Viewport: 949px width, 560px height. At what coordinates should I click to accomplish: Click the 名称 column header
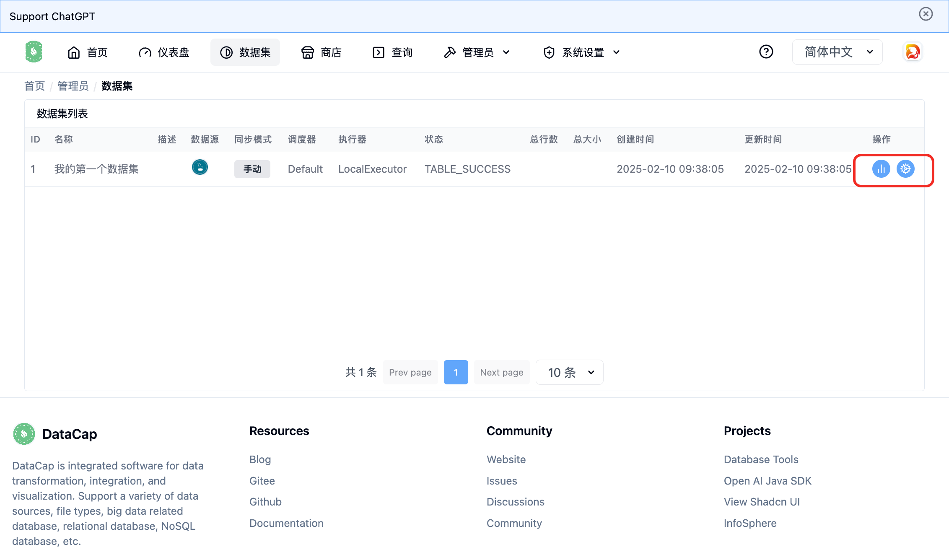(64, 139)
